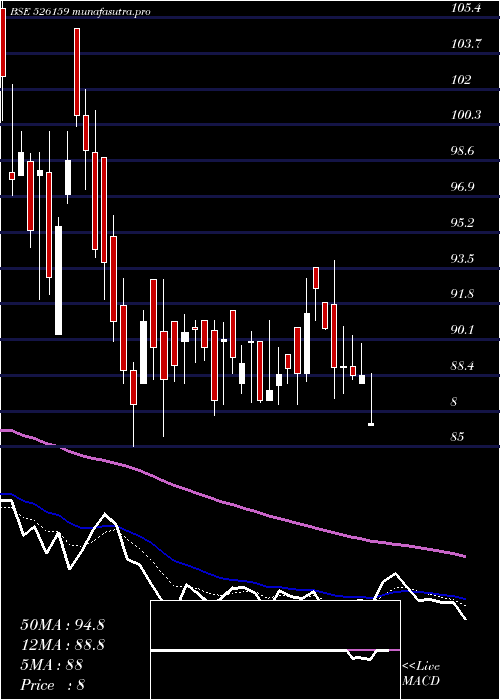
Task: Click the 91.8 price axis label
Action: (463, 294)
